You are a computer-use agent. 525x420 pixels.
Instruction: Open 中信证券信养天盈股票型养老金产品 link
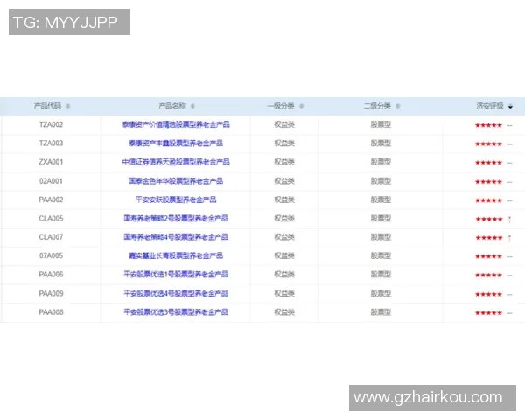pyautogui.click(x=176, y=162)
